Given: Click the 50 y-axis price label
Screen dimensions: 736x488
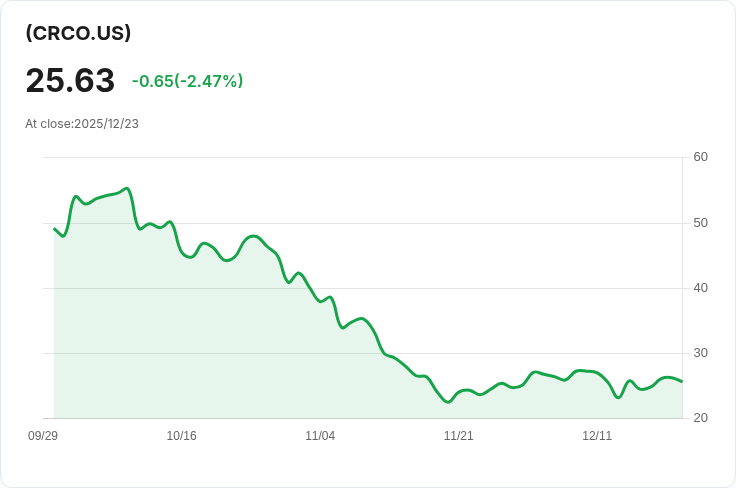Looking at the screenshot, I should (700, 223).
